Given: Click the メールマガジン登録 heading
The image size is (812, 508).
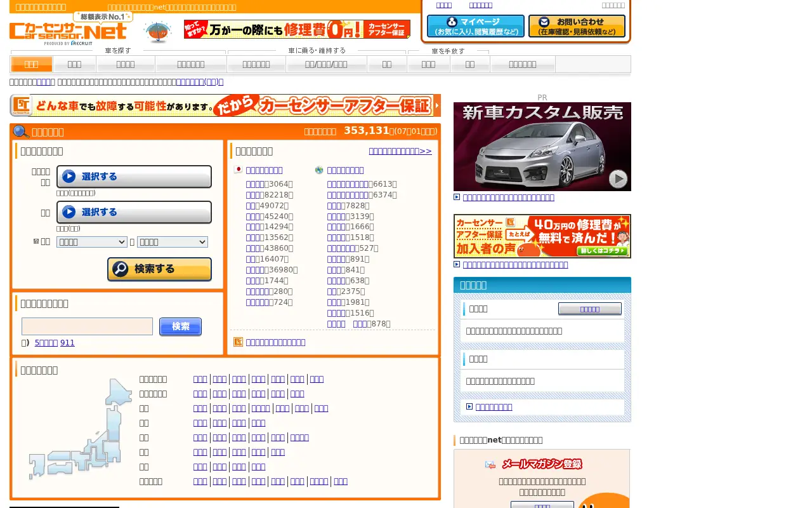Looking at the screenshot, I should point(542,464).
